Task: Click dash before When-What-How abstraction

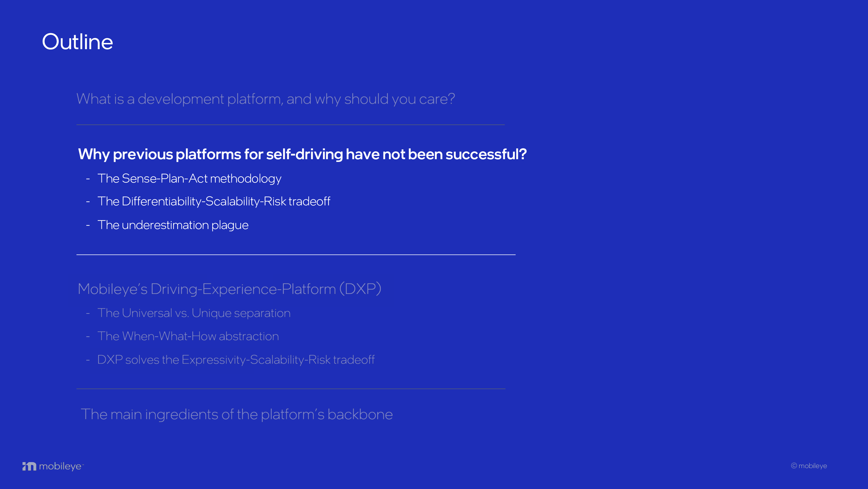Action: [88, 337]
